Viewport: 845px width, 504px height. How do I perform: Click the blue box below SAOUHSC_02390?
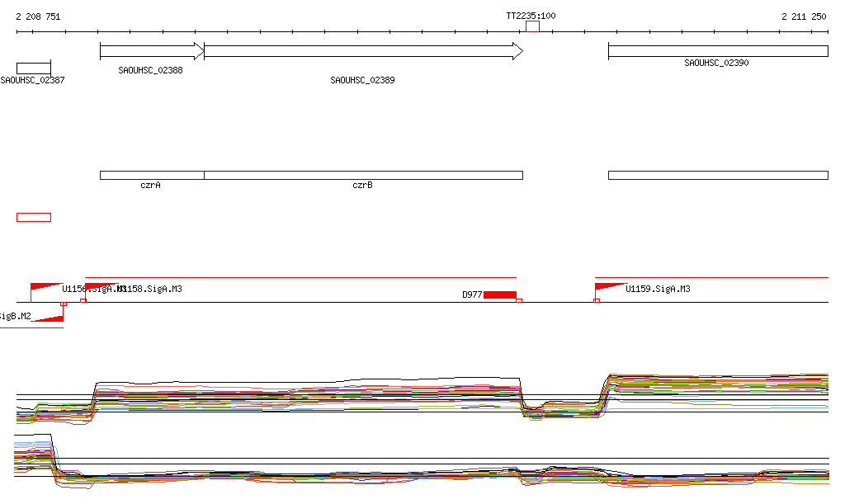[x=718, y=176]
